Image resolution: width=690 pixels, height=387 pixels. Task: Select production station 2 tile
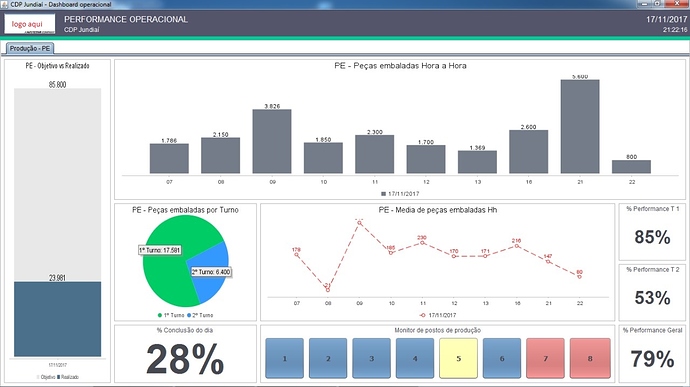point(328,358)
